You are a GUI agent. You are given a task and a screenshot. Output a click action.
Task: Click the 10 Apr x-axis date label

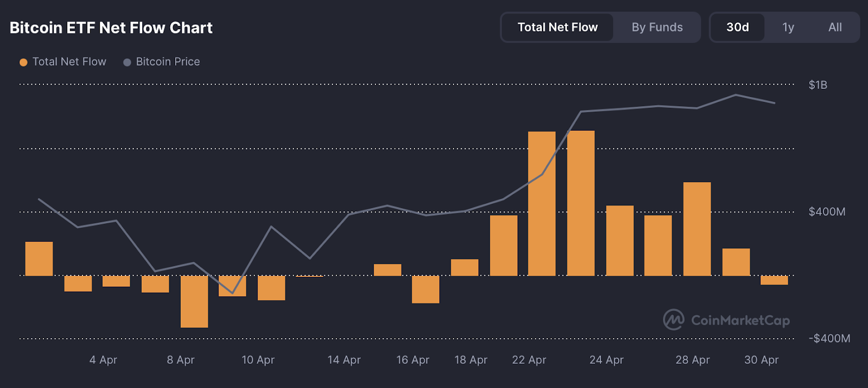[258, 360]
